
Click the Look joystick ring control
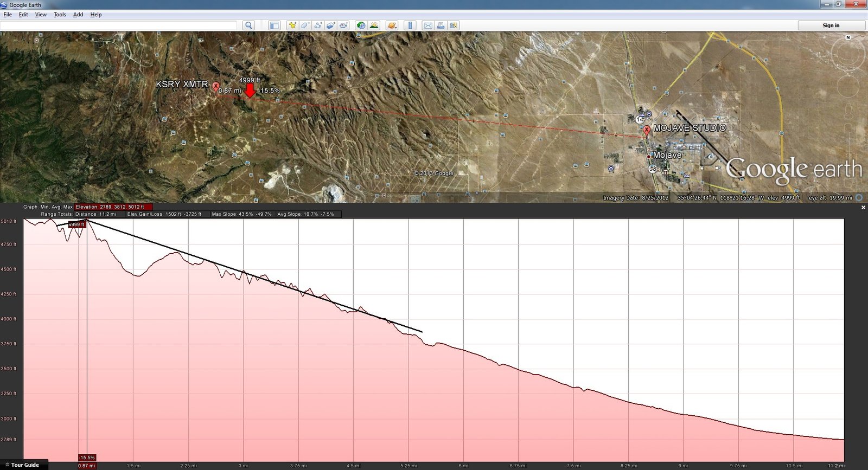tap(848, 54)
